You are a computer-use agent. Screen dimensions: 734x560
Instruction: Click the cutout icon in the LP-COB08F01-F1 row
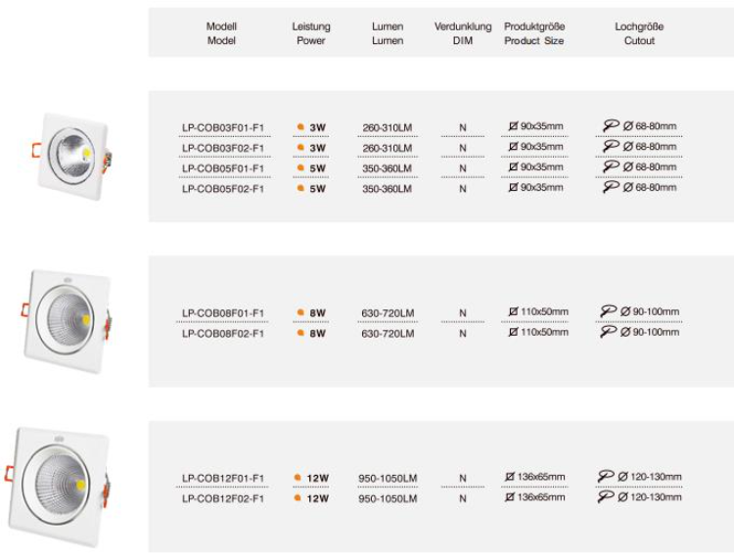point(609,311)
